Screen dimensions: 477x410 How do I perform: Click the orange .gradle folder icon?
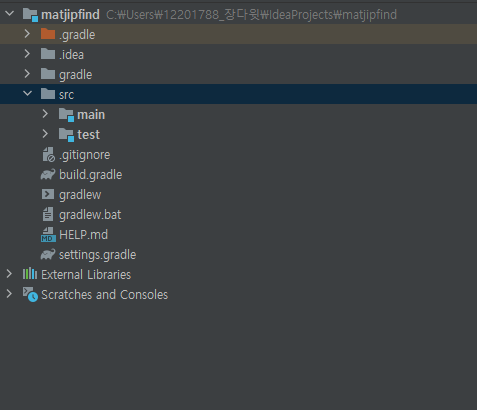48,34
